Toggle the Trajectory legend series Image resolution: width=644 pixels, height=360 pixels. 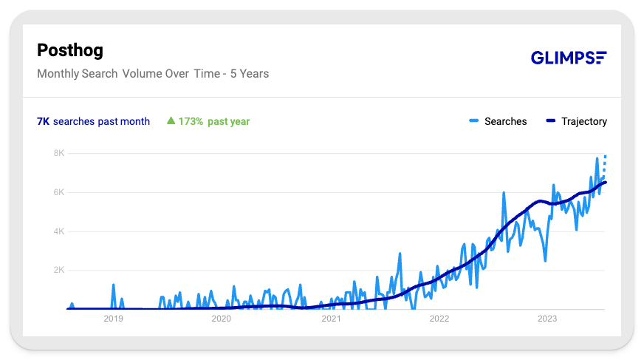click(x=583, y=121)
